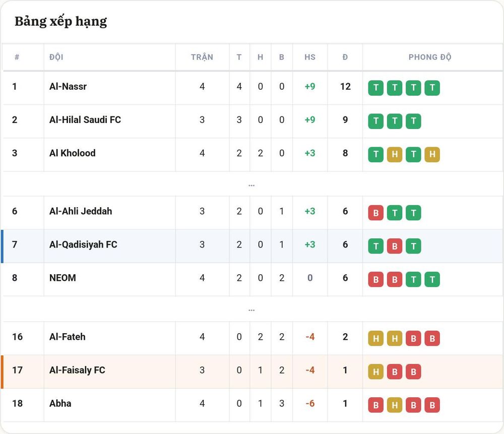Select highlighted Al-Qadisiyah FC row
This screenshot has width=504, height=434.
[253, 245]
